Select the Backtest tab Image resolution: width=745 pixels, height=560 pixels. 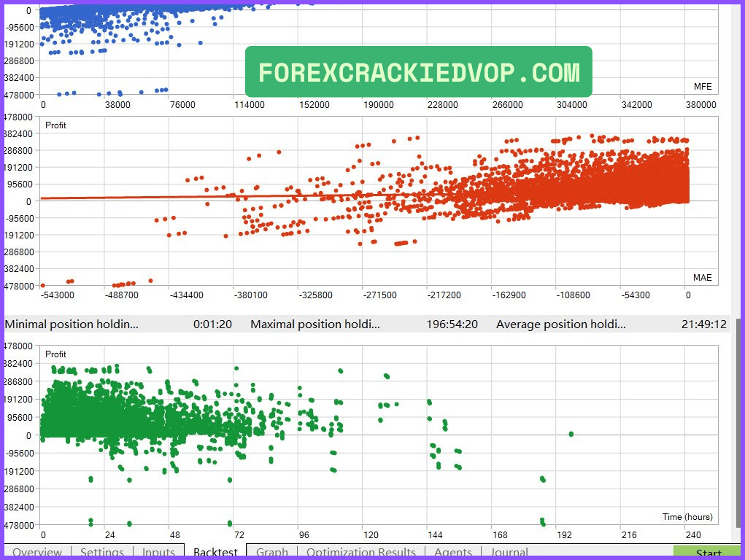click(x=215, y=552)
